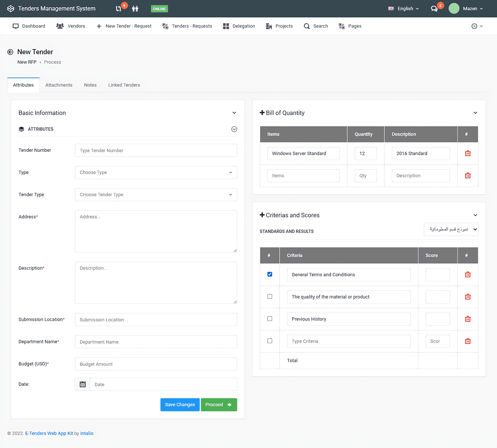Viewport: 497px width, 448px height.
Task: Switch to the Notes tab
Action: [90, 85]
